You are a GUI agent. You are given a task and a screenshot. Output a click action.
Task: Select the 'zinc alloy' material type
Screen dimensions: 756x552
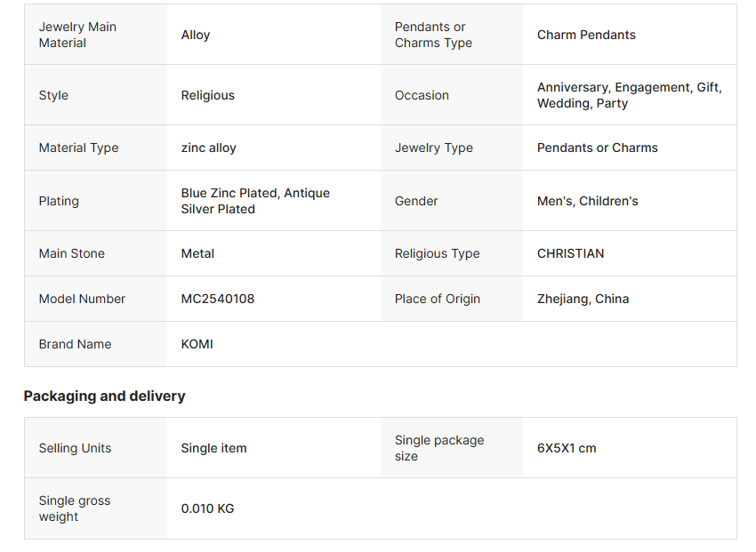point(208,148)
